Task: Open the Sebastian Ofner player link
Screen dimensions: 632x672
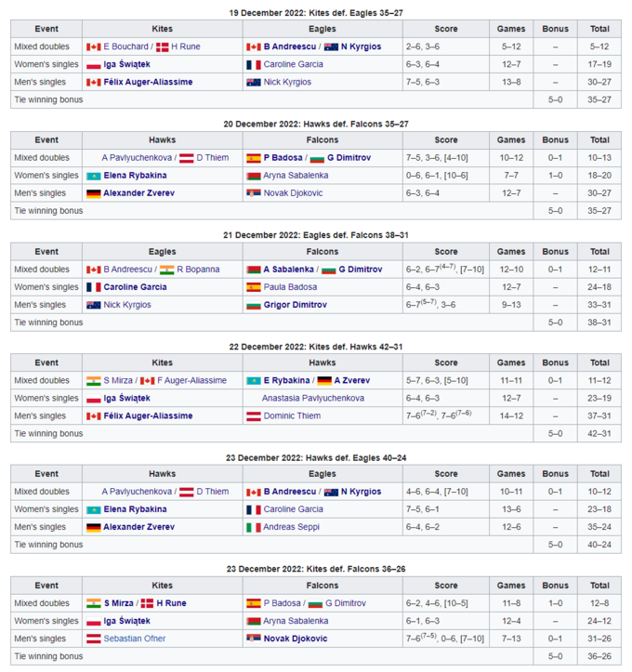Action: (134, 639)
